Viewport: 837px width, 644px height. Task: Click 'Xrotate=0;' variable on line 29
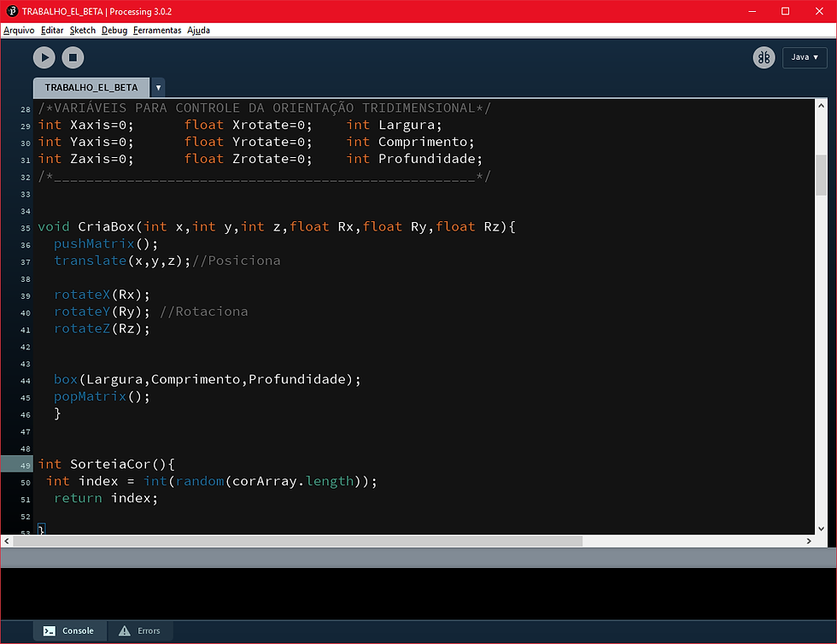point(272,125)
